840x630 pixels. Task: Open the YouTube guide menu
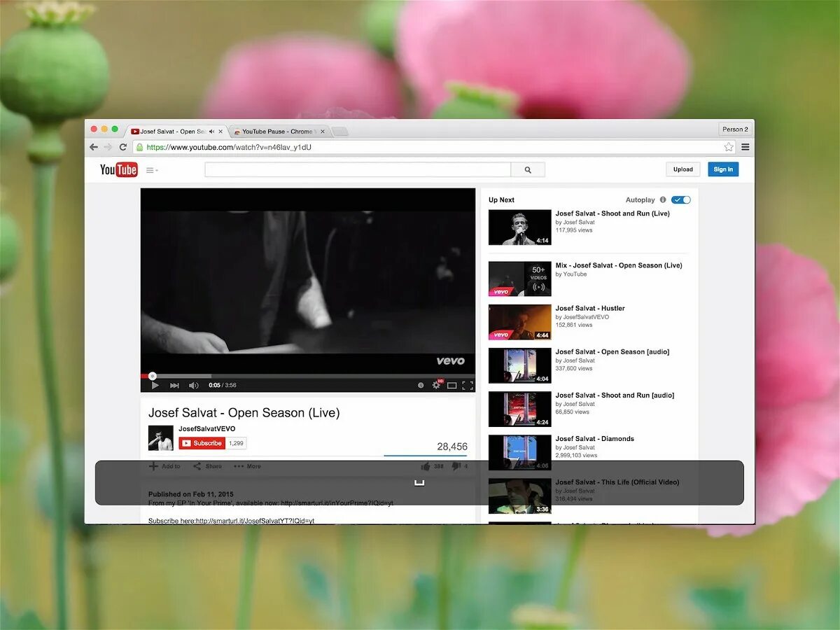pyautogui.click(x=152, y=170)
